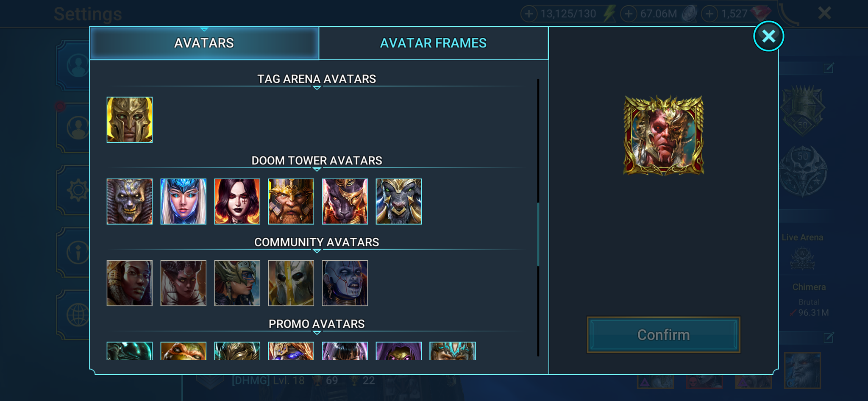Pick the blue-haired ice queen avatar
Screen dimensions: 868x401
point(183,201)
